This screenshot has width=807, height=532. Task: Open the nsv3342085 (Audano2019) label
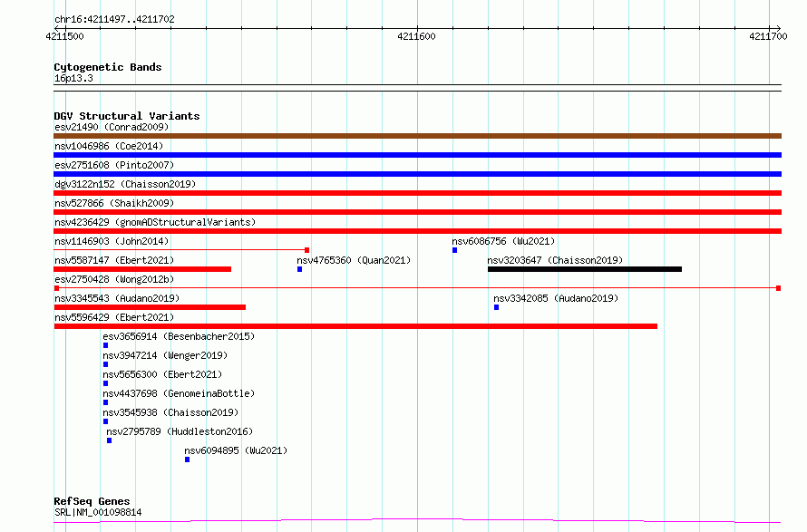click(x=556, y=298)
